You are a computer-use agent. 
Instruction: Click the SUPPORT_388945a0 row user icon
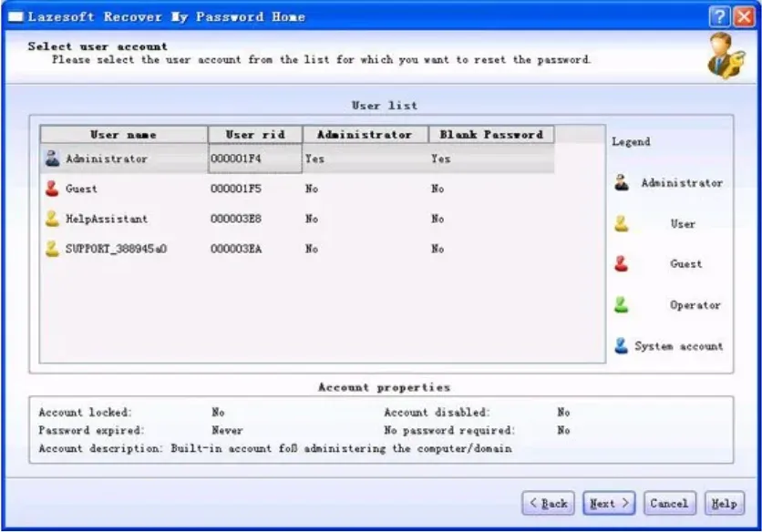pos(52,249)
